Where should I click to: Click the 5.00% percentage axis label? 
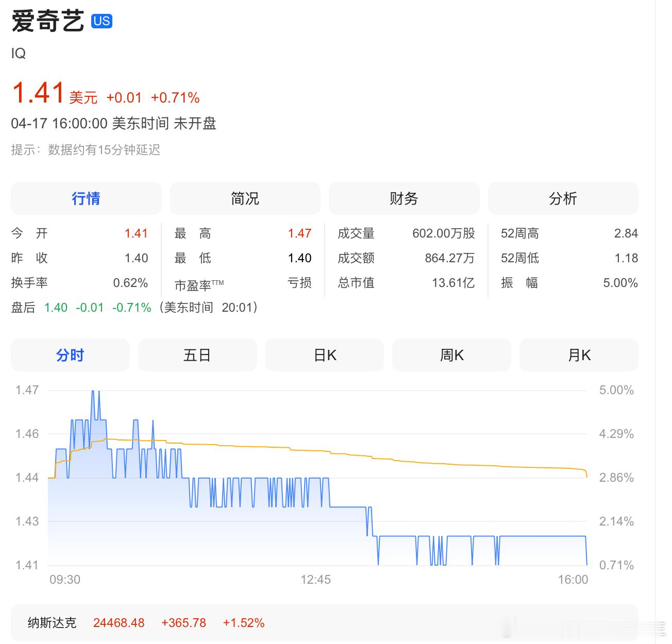pos(616,390)
